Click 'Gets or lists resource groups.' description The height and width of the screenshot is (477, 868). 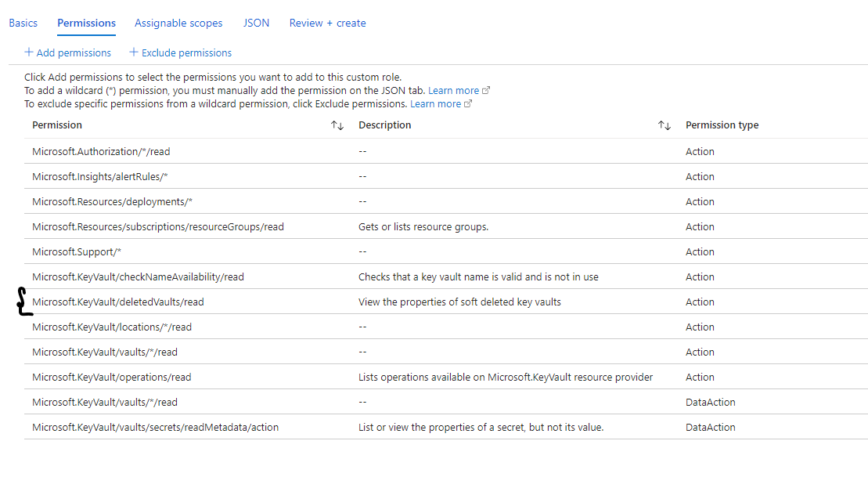tap(423, 226)
